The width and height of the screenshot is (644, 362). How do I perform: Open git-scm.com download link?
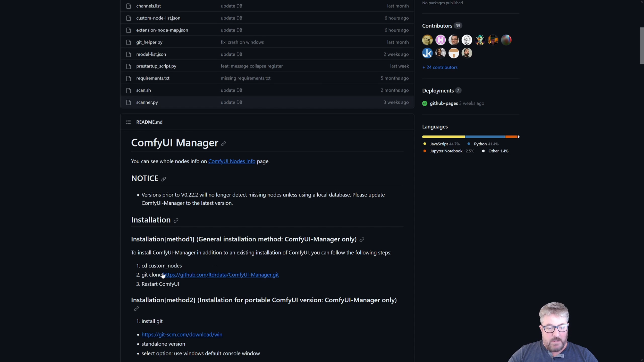point(182,334)
